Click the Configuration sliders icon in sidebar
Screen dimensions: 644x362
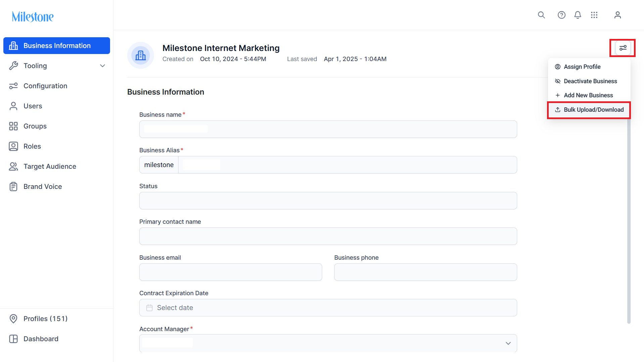click(13, 86)
